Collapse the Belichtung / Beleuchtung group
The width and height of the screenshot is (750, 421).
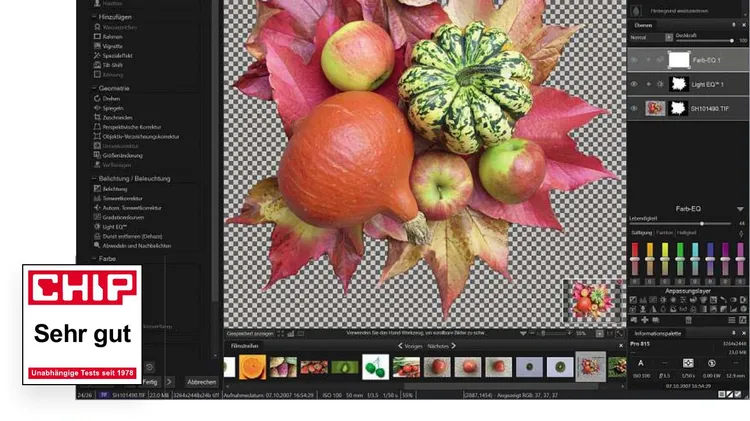click(94, 178)
